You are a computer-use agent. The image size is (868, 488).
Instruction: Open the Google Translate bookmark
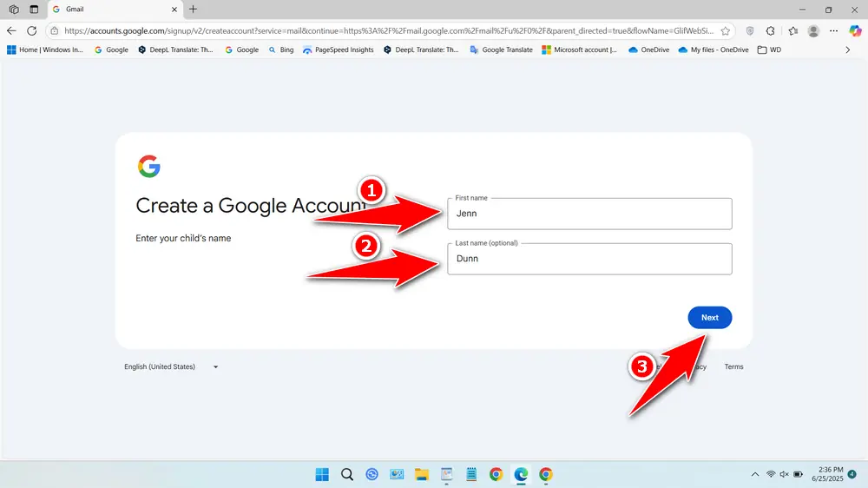coord(501,49)
